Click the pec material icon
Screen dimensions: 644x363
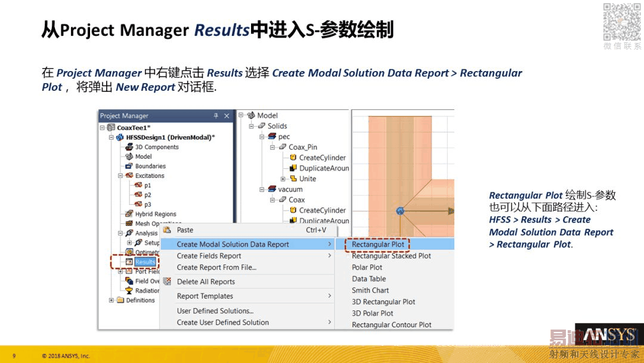point(273,136)
